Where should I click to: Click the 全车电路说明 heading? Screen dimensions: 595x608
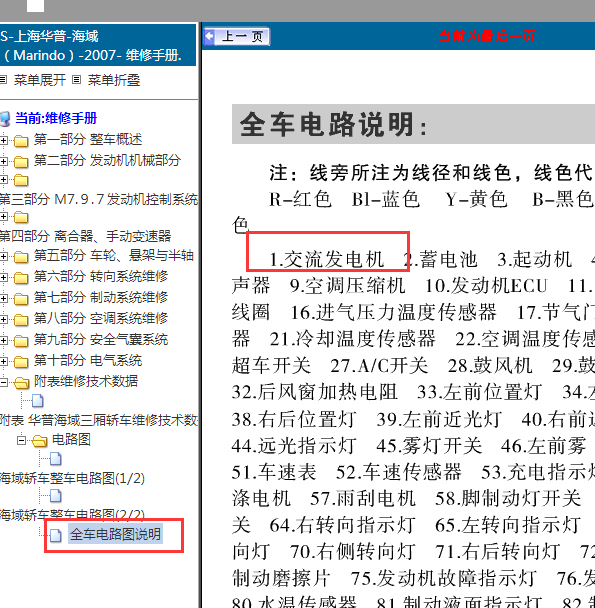(334, 124)
